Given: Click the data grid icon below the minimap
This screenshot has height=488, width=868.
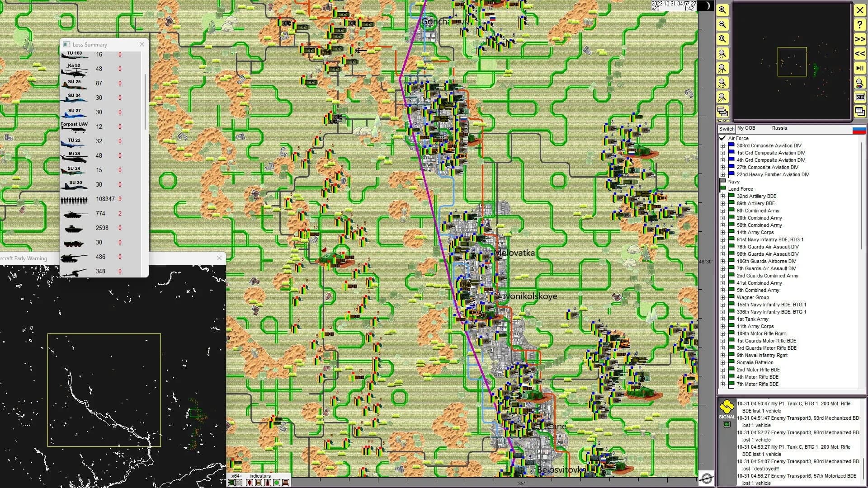Looking at the screenshot, I should pos(859,111).
